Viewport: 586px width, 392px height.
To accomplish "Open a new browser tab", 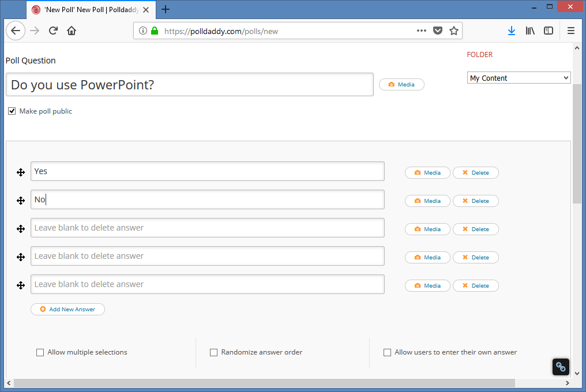I will coord(166,9).
